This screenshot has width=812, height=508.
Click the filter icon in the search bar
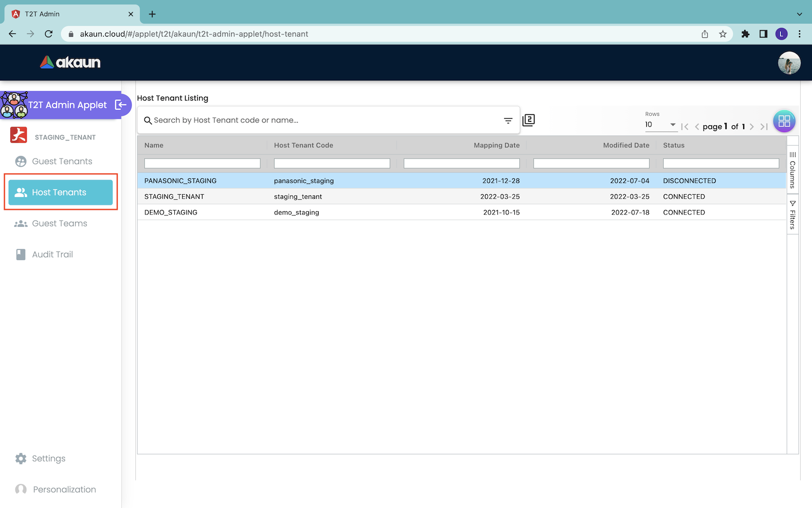pyautogui.click(x=508, y=120)
